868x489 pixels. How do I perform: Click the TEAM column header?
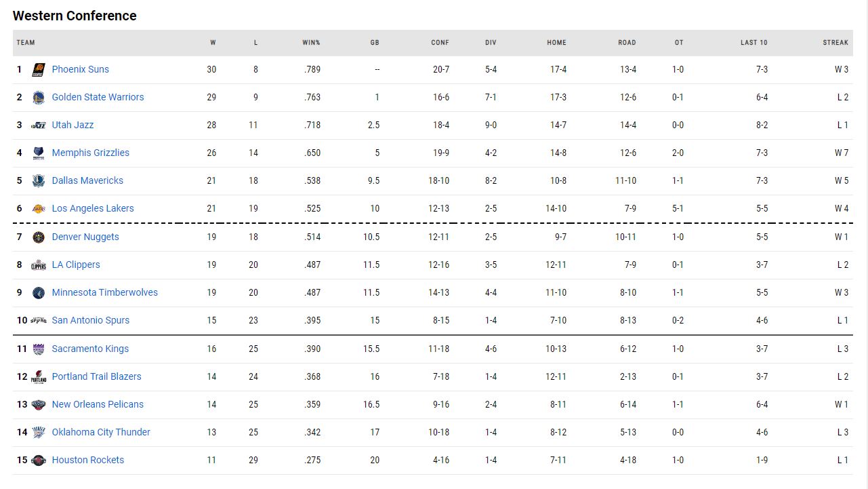pos(26,43)
